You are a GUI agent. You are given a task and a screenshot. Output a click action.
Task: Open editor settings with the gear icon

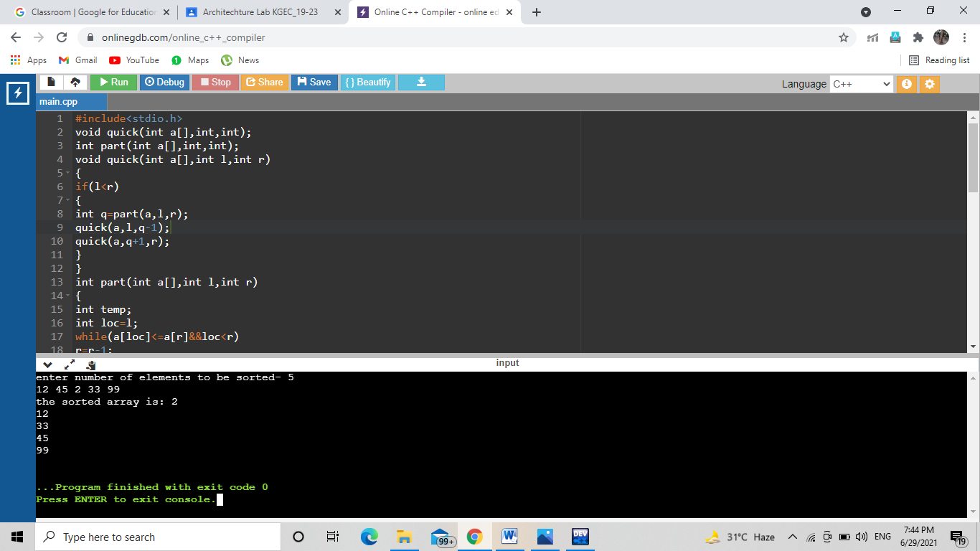click(x=930, y=84)
